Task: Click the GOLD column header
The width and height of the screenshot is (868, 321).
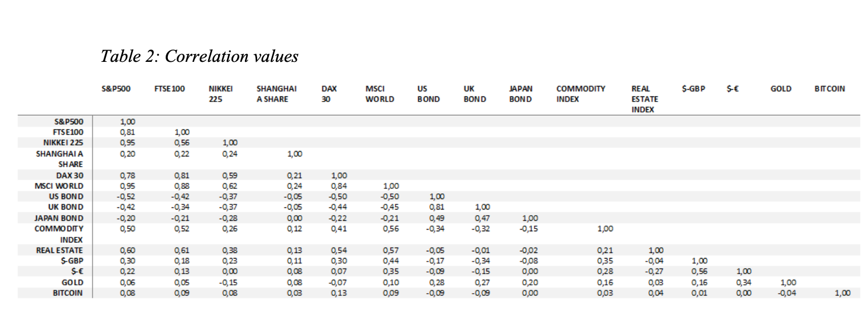Action: point(780,89)
